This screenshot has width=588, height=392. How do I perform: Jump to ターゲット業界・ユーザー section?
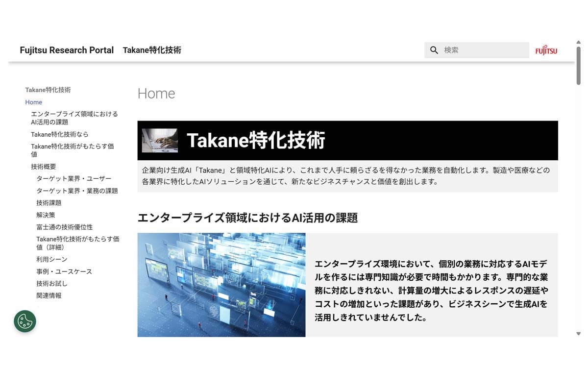(74, 178)
